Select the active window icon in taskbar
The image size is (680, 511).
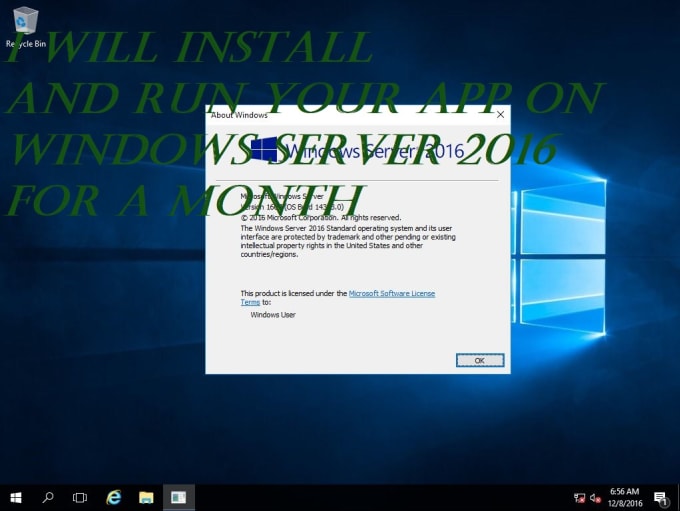point(179,498)
